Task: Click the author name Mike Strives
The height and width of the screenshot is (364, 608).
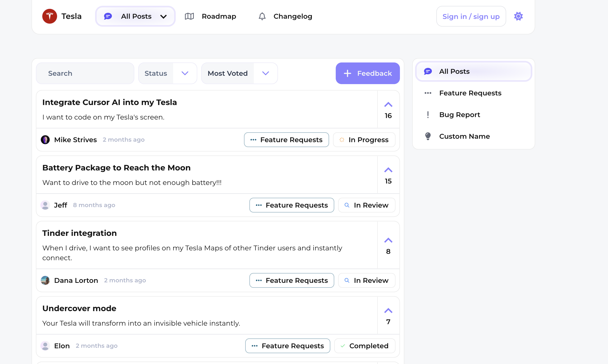Action: pyautogui.click(x=76, y=140)
